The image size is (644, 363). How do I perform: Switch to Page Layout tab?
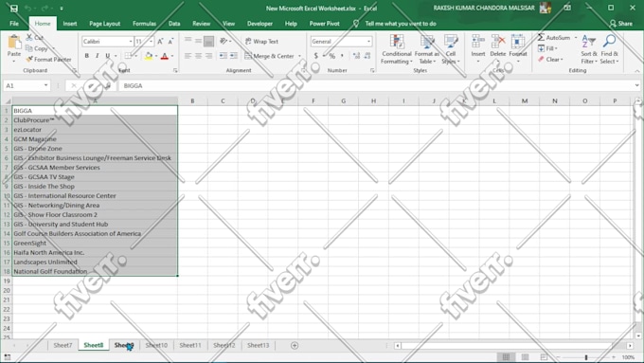pos(105,24)
